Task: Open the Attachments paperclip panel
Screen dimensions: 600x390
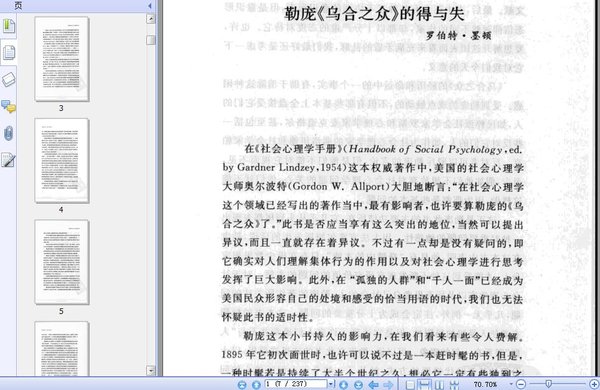Action: tap(8, 134)
